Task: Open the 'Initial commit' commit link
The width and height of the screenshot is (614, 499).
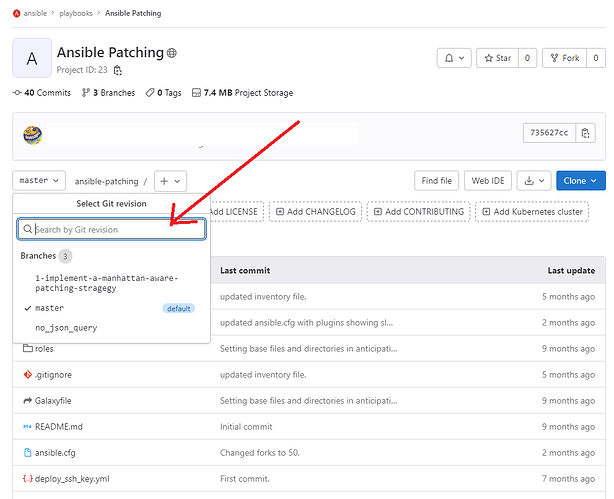Action: (246, 427)
